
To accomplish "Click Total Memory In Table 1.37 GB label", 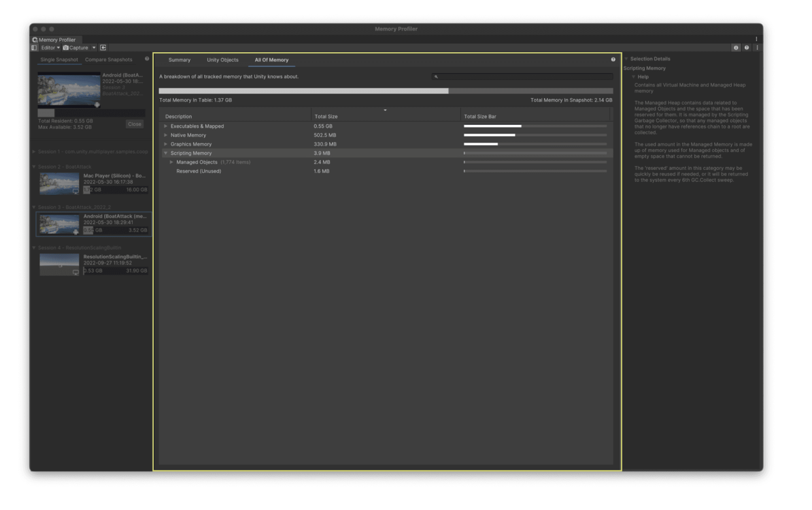I will click(x=195, y=100).
